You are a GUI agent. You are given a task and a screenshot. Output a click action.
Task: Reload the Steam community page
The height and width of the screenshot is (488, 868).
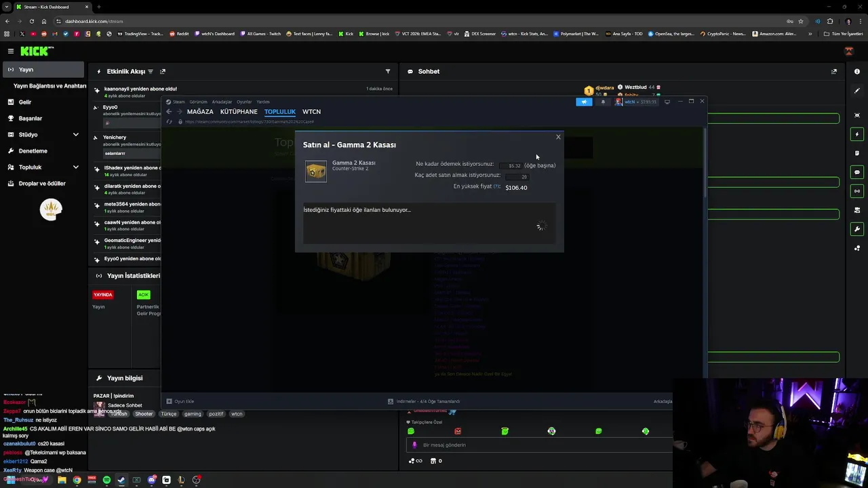[x=169, y=121]
